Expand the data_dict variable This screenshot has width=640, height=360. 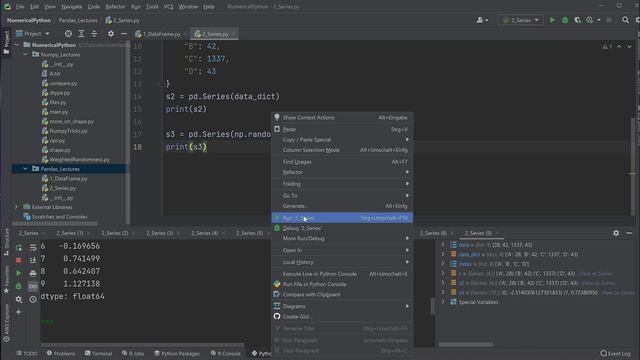[x=443, y=254]
